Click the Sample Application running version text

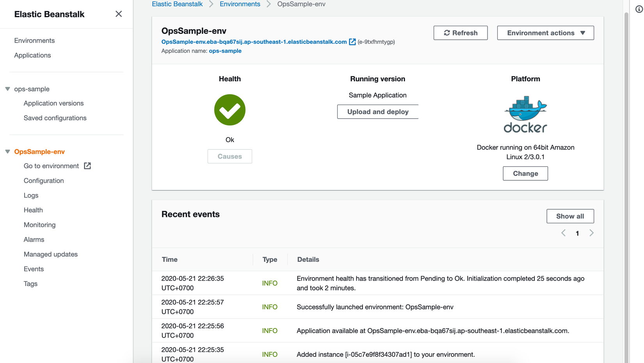pyautogui.click(x=377, y=95)
